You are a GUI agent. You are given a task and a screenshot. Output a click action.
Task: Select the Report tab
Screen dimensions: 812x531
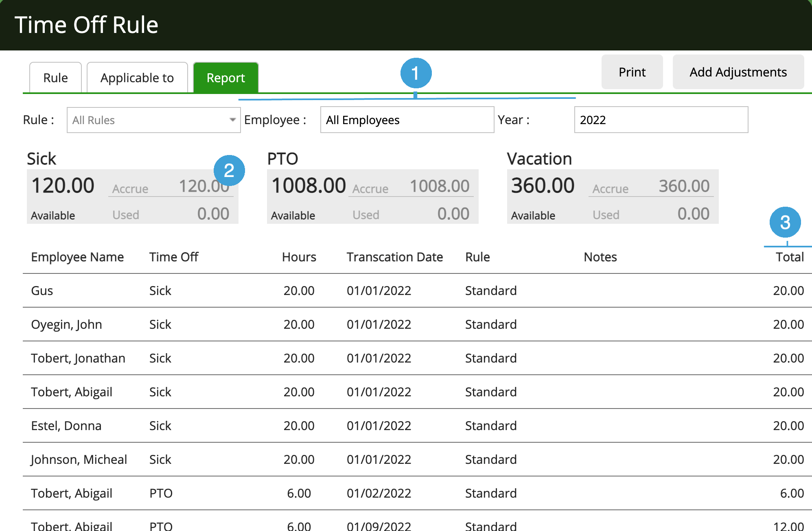pos(226,78)
